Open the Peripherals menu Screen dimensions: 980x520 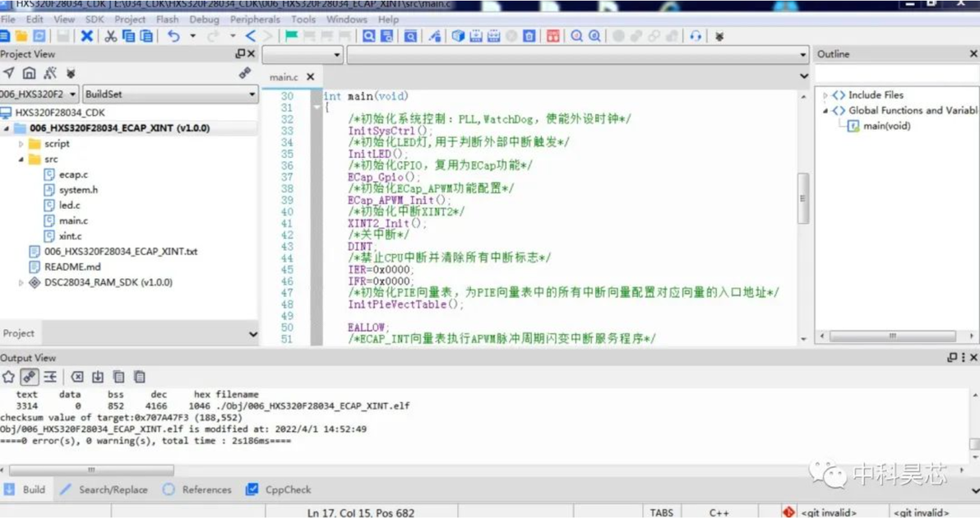255,20
